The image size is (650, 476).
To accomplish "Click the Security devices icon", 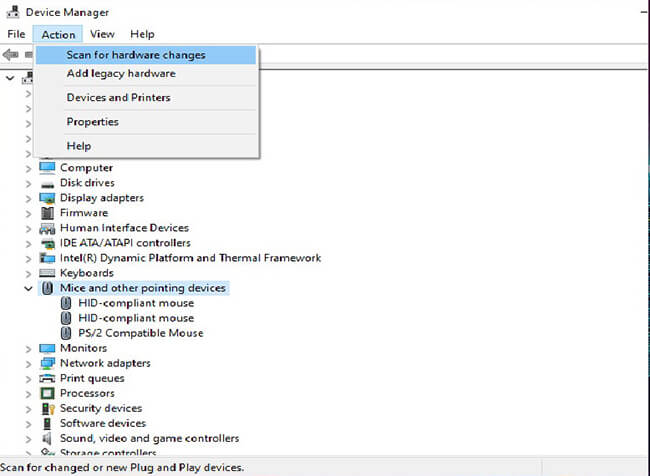I will point(48,408).
